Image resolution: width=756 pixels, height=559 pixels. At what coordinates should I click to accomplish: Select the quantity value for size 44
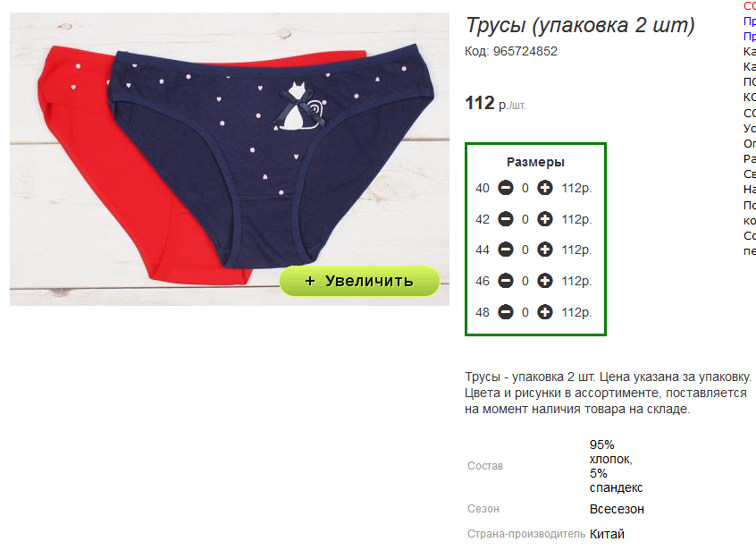click(x=525, y=250)
